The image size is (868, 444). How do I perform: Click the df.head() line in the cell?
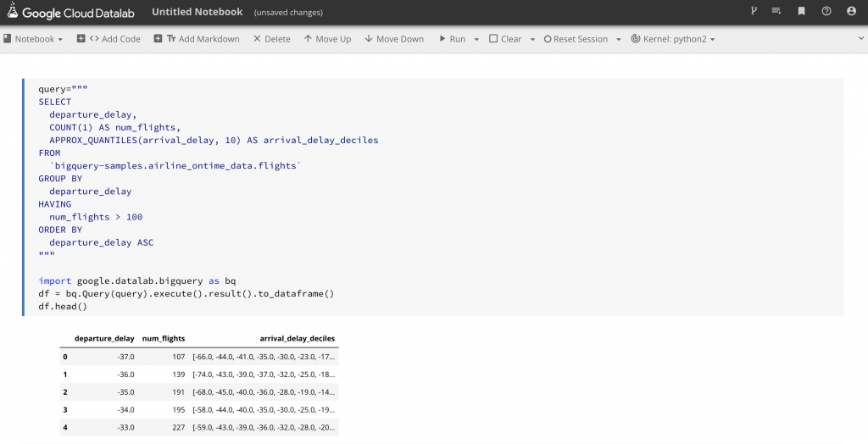pyautogui.click(x=63, y=306)
